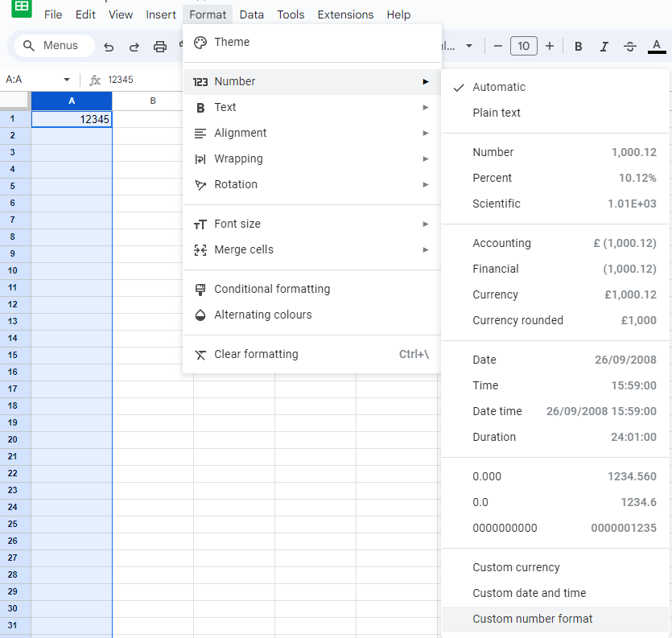Click the Merge cells icon
Screen dimensions: 672x638
[200, 250]
